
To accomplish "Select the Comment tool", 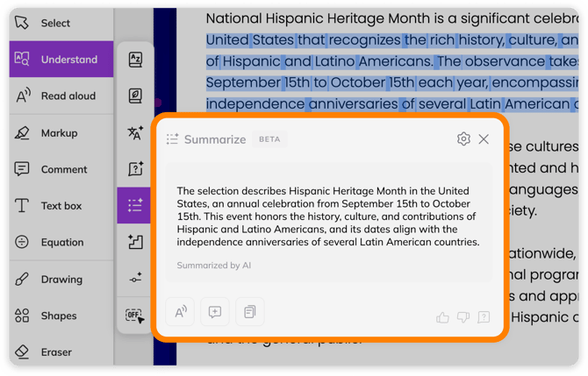I will [61, 169].
